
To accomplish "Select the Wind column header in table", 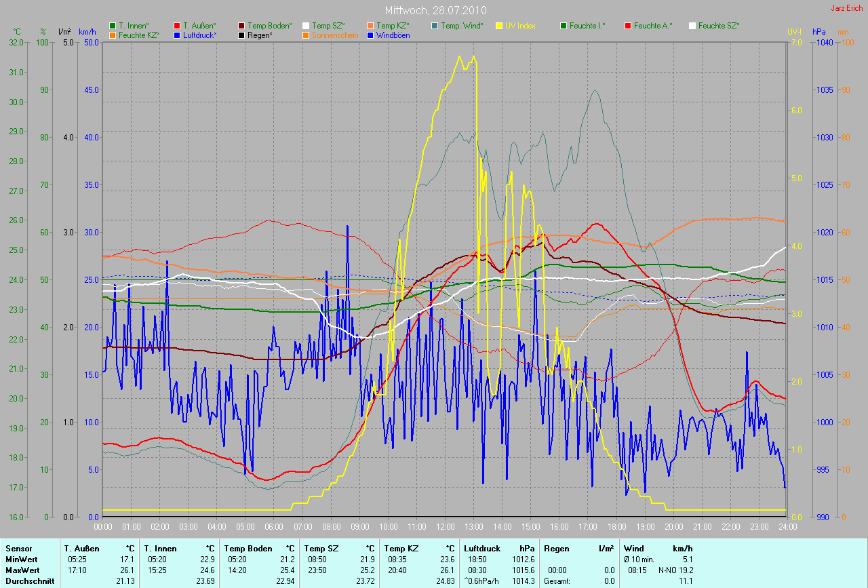I will 633,548.
